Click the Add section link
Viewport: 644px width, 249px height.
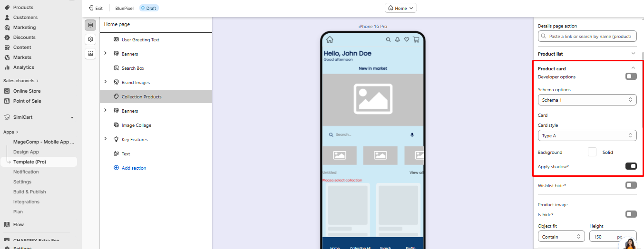pyautogui.click(x=134, y=168)
